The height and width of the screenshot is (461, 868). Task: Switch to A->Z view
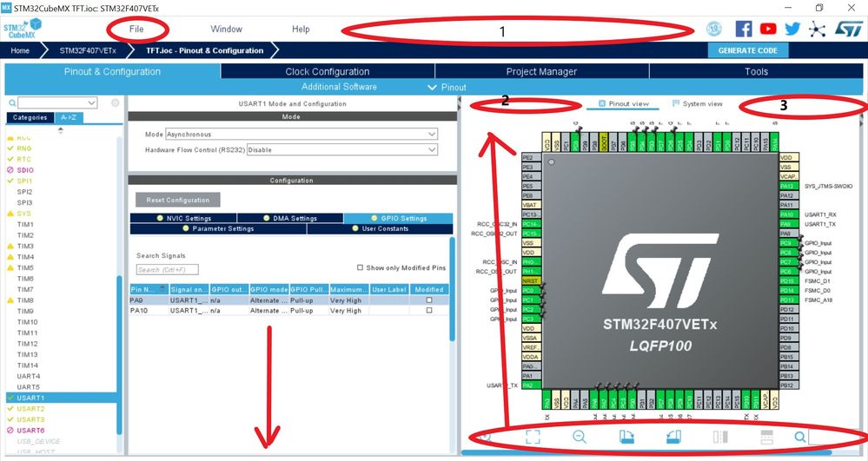(x=69, y=117)
